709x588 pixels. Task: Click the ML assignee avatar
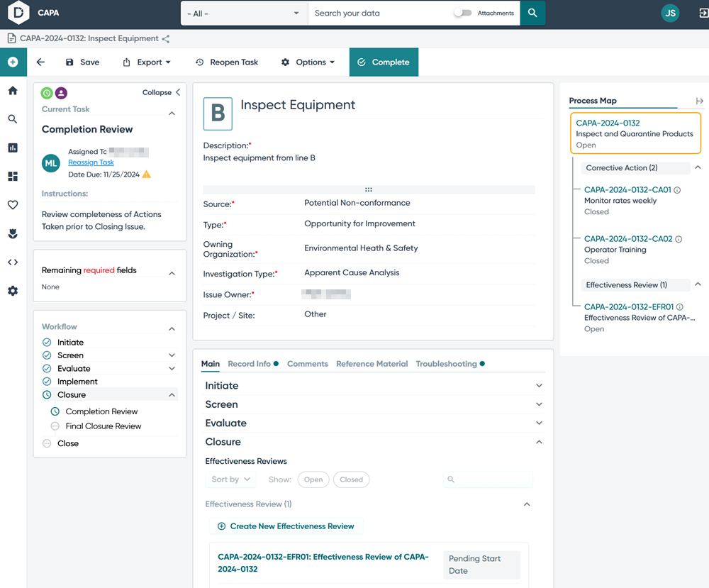click(50, 163)
